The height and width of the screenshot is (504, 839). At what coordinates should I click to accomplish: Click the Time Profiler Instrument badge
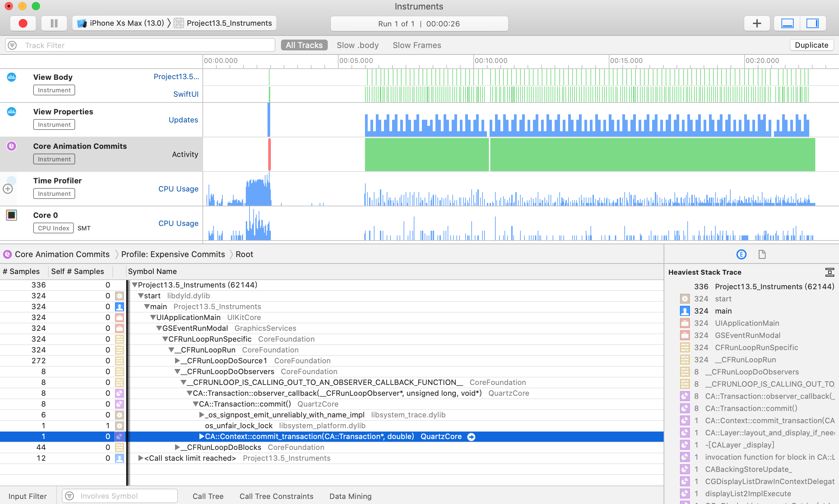tap(54, 193)
